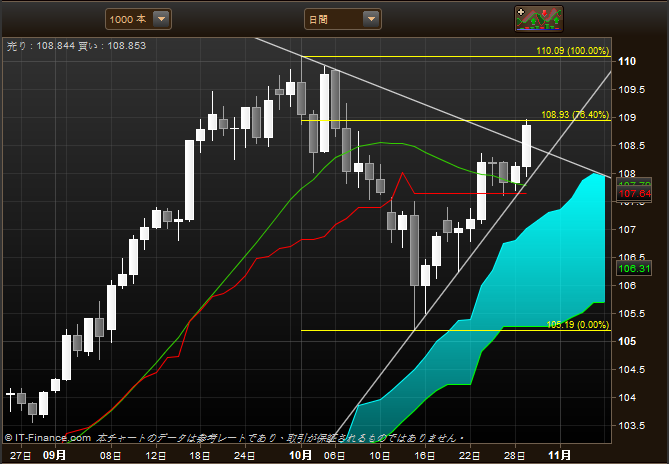
Task: Click the 11月 date axis label
Action: (x=559, y=455)
